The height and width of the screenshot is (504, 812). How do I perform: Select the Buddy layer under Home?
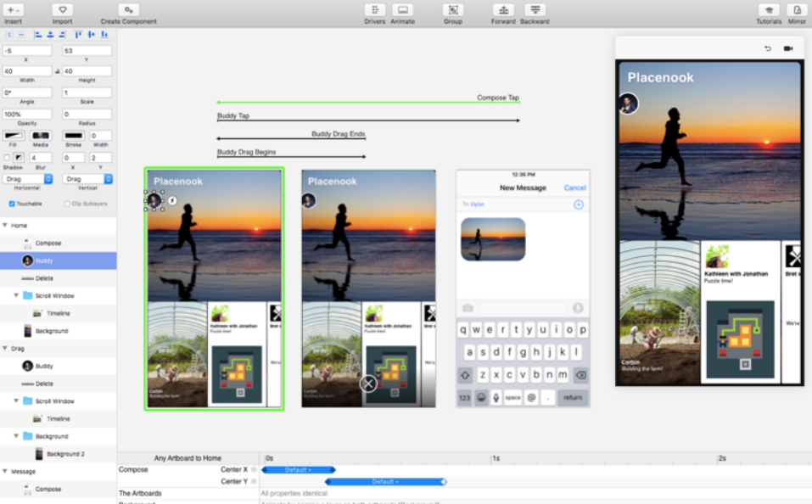pos(58,260)
